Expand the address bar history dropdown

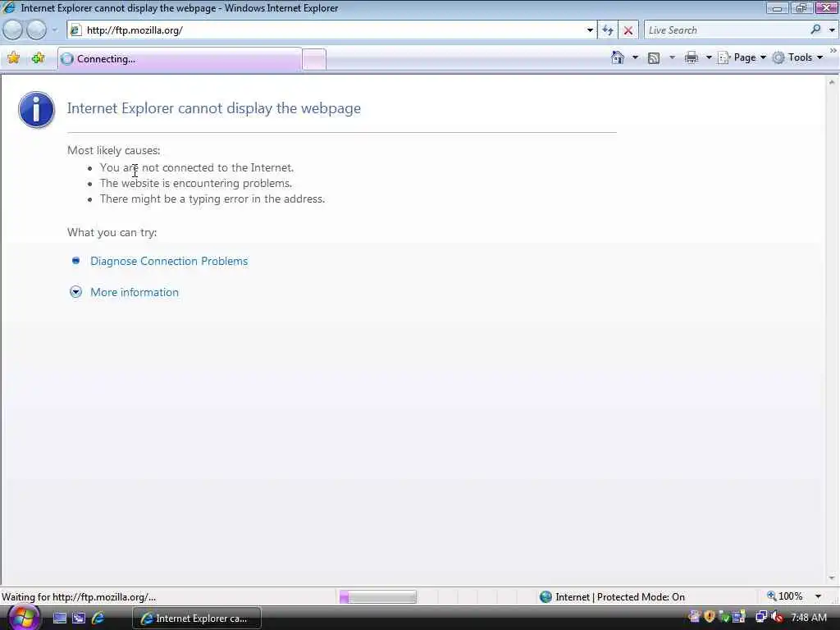point(590,30)
